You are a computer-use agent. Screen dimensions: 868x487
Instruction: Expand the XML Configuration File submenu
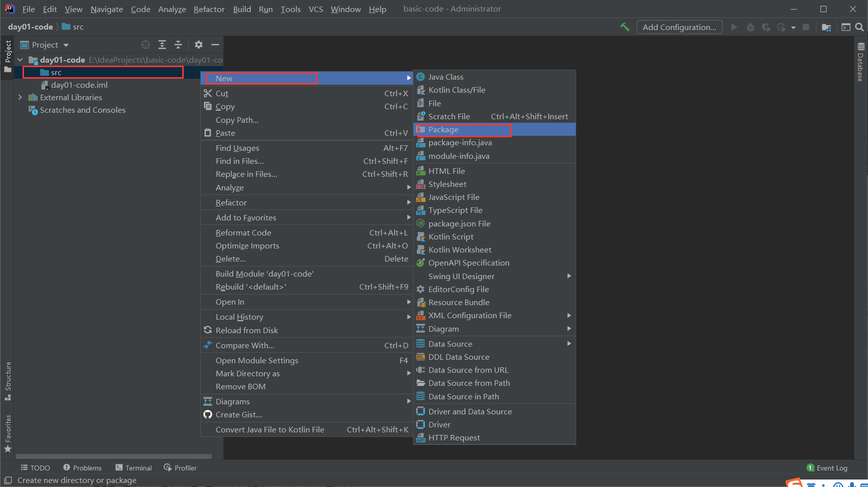(x=495, y=315)
